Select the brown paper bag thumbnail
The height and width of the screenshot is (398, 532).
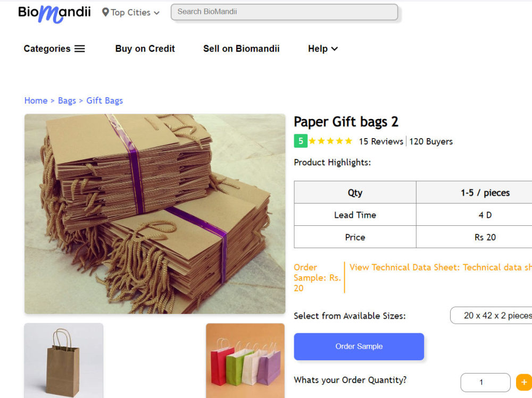pyautogui.click(x=64, y=360)
